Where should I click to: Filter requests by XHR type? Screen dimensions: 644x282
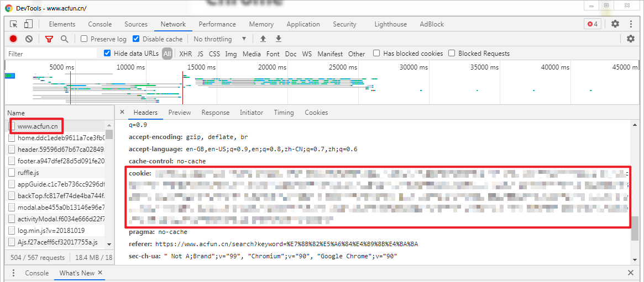pyautogui.click(x=186, y=54)
